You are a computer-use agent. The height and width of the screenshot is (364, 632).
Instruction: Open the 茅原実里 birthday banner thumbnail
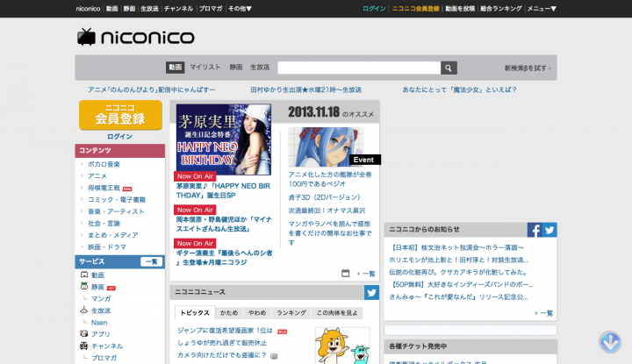pos(224,139)
